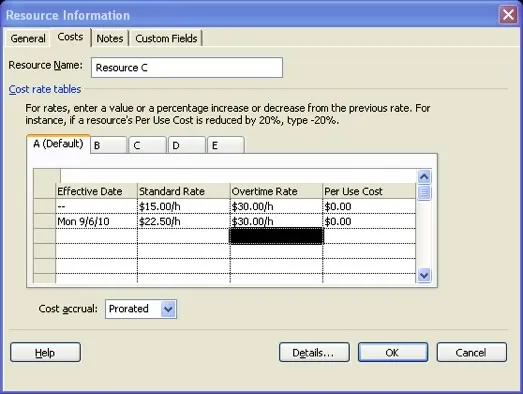Select the Mon 9/6/10 Effective Date cell

(x=96, y=222)
